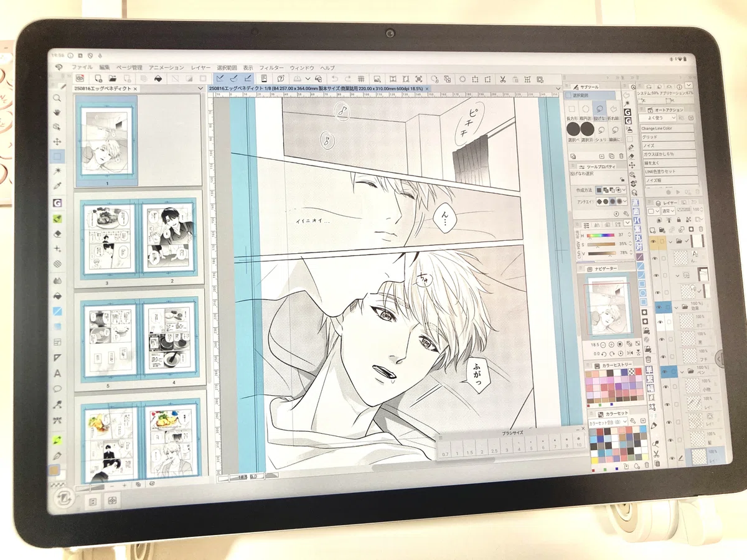
Task: Select the Move layer tool in left toolbar
Action: pos(57,142)
